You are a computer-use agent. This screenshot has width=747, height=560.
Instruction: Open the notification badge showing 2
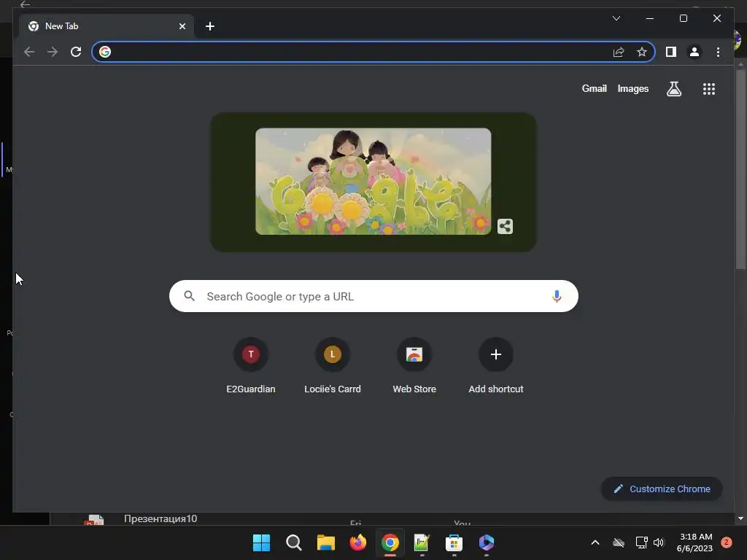(727, 542)
